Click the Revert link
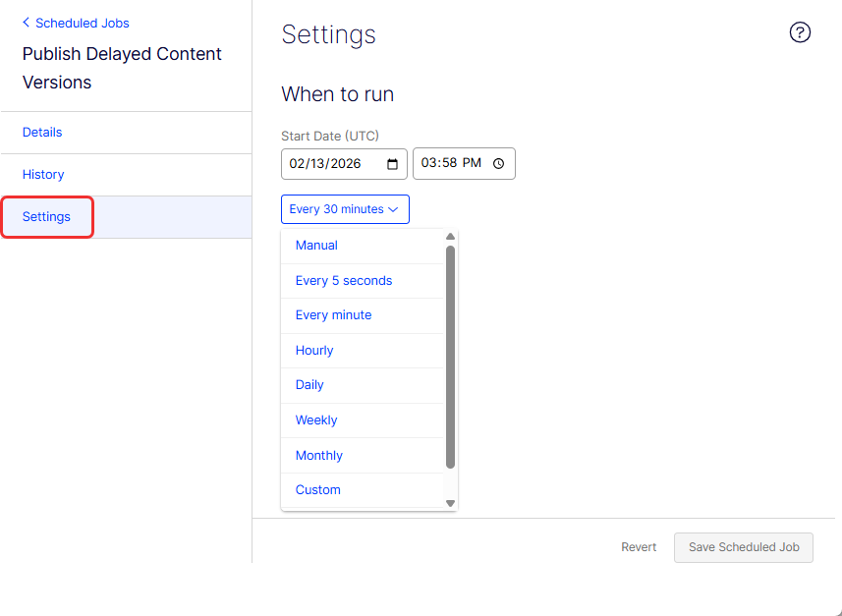 pos(639,547)
